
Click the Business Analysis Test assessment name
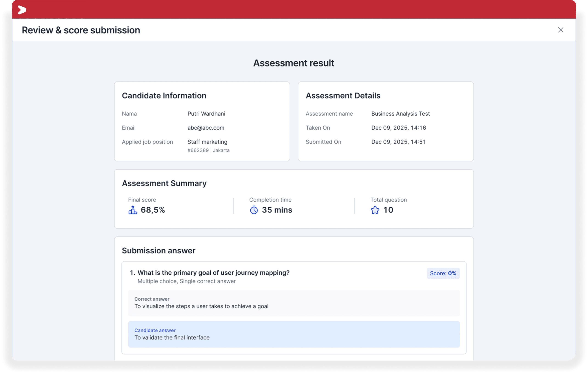[401, 114]
